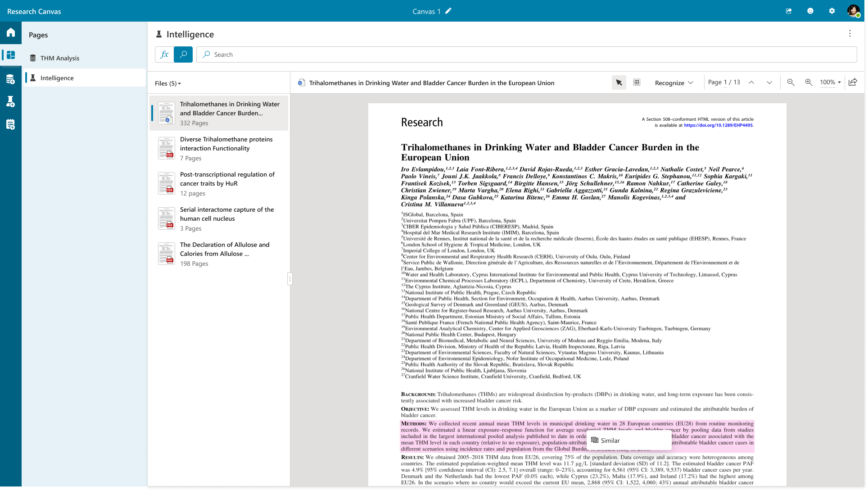Viewport: 868px width, 491px height.
Task: Select Similar in the context menu
Action: pyautogui.click(x=610, y=441)
